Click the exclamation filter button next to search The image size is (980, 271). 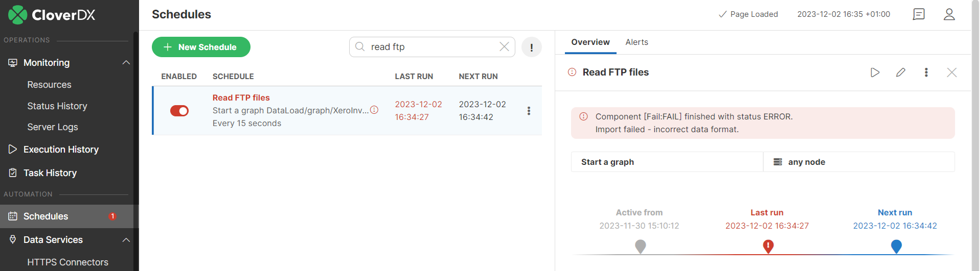531,47
